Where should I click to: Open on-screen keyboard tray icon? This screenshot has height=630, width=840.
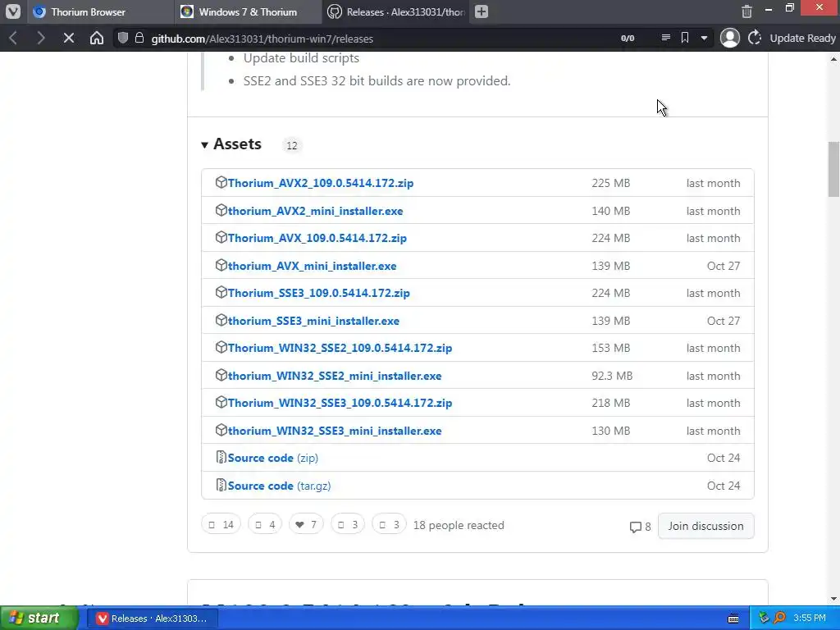[733, 619]
